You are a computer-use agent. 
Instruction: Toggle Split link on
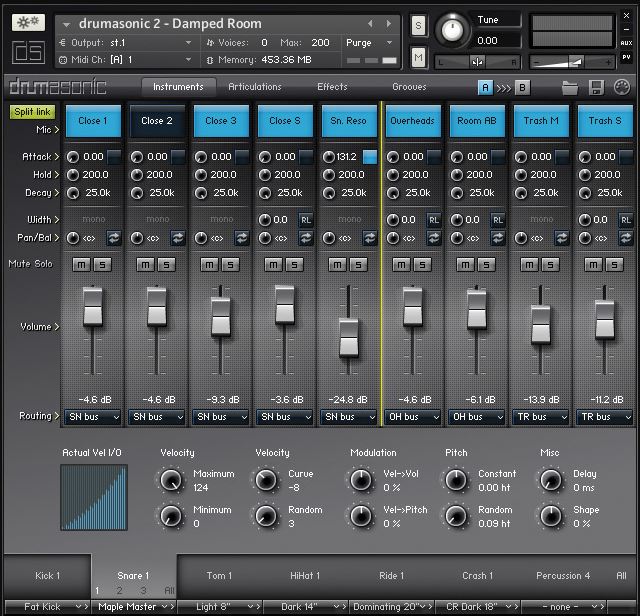click(x=32, y=112)
